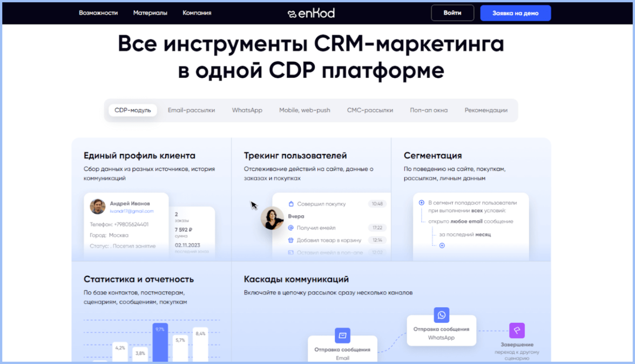Select the CDP-модуль tab
635x364 pixels.
pyautogui.click(x=132, y=110)
